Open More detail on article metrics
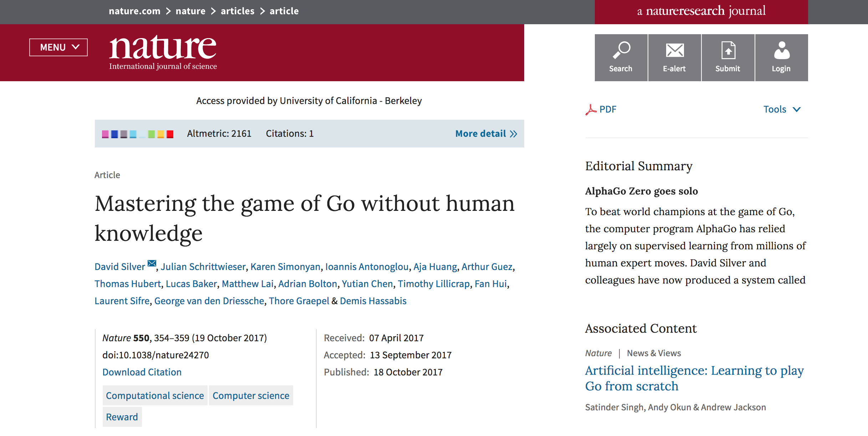The width and height of the screenshot is (868, 436). pos(486,134)
